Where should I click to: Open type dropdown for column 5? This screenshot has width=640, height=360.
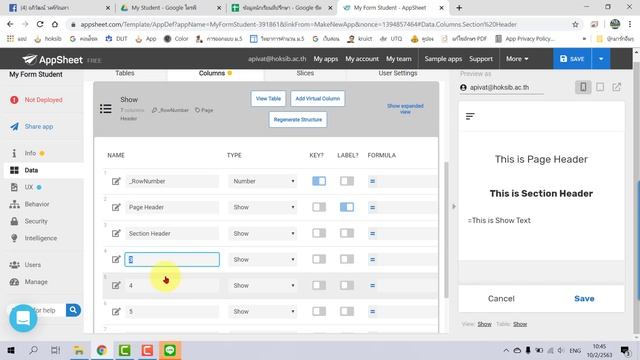click(263, 311)
